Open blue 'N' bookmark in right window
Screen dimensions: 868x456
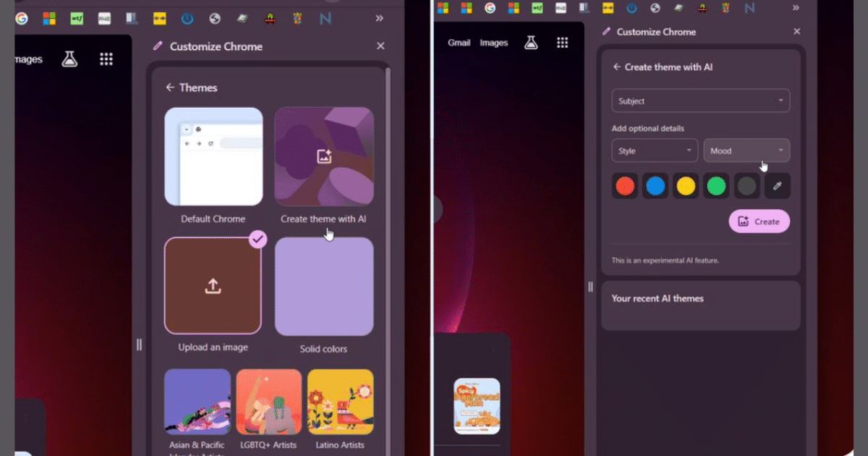pyautogui.click(x=749, y=8)
